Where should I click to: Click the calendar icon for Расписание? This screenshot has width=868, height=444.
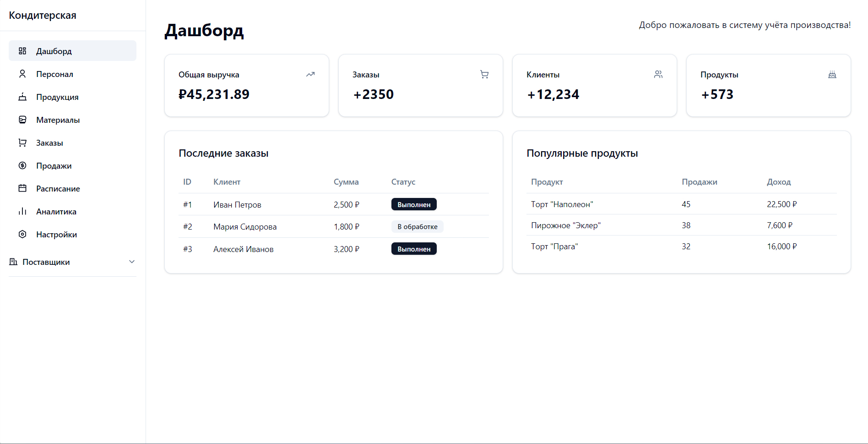[22, 188]
